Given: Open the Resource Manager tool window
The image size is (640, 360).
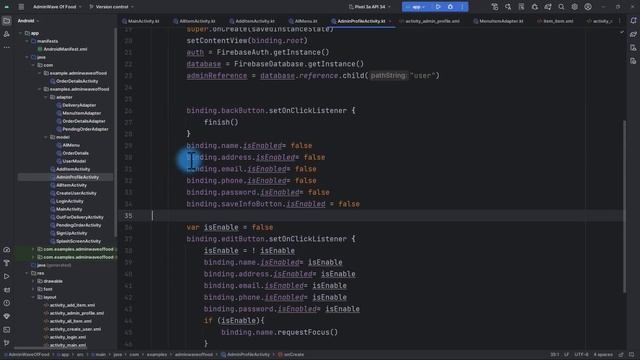Looking at the screenshot, I should click(x=7, y=34).
